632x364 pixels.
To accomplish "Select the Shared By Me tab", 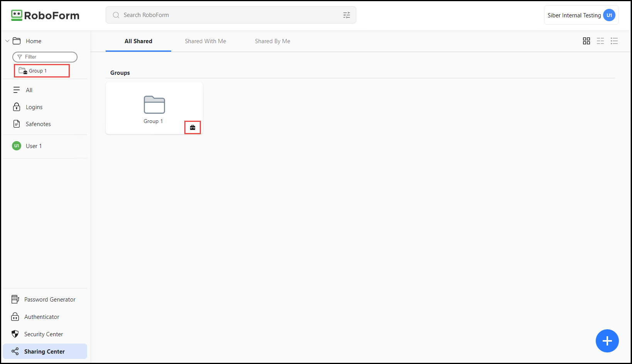I will [272, 41].
